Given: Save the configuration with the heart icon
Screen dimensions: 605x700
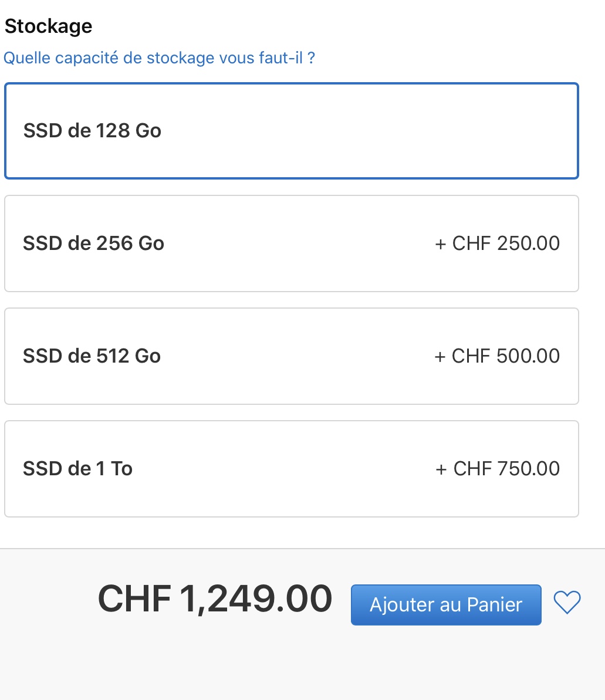Looking at the screenshot, I should point(567,603).
